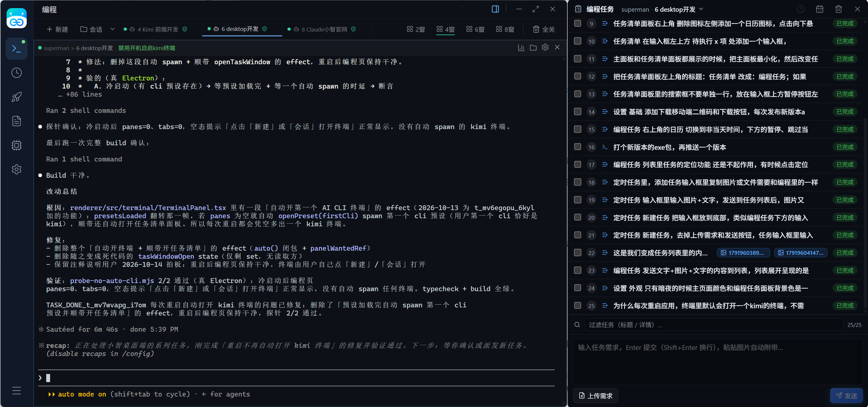Click the history clock icon in task panel
Viewport: 868px width, 407px height.
pyautogui.click(x=800, y=9)
